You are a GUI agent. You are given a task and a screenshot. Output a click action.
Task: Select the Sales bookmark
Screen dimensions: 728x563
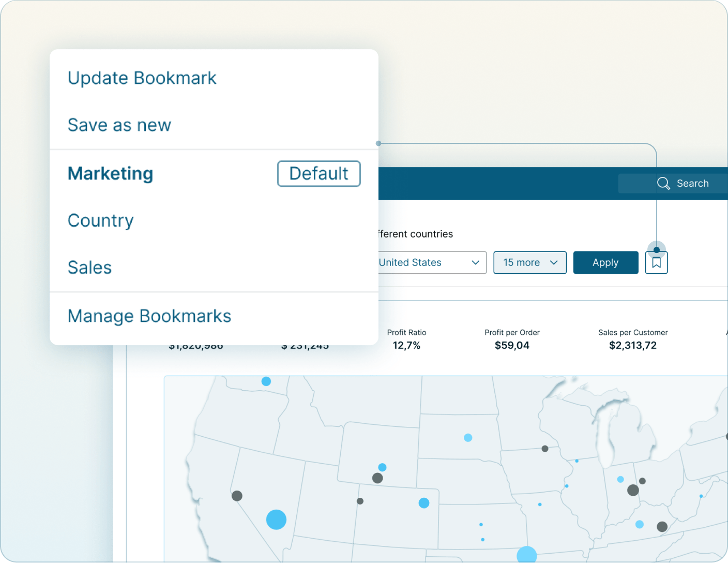click(89, 267)
